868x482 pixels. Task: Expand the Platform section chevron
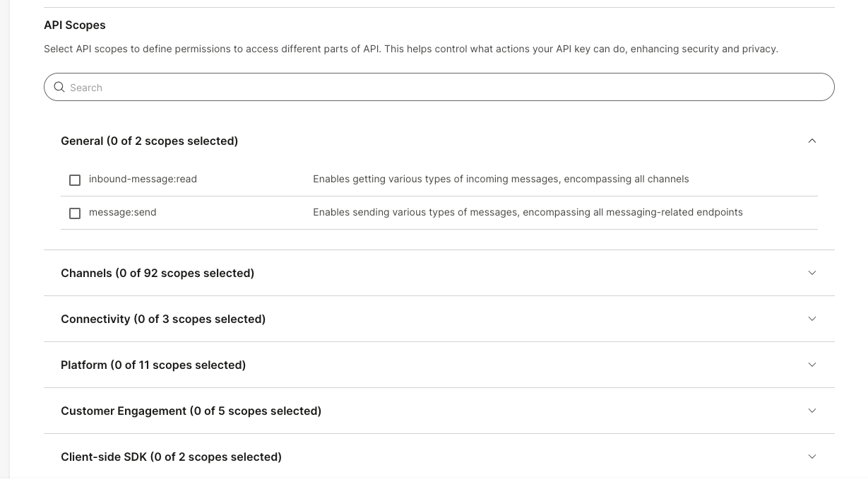(x=811, y=365)
